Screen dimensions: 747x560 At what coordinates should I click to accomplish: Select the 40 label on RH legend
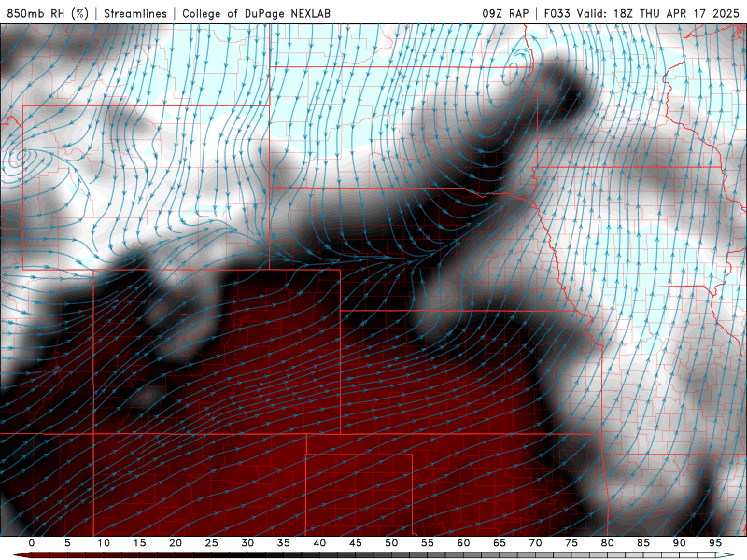(319, 543)
